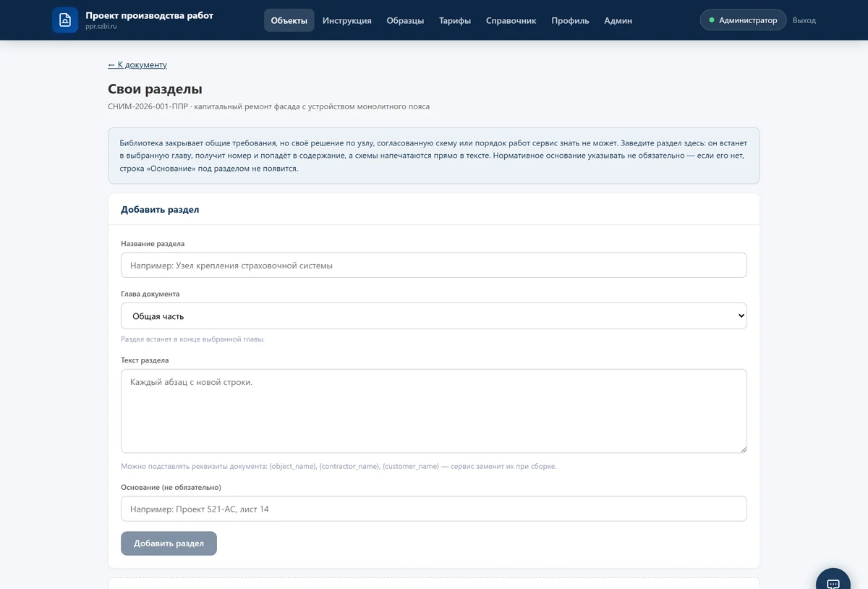Open the Админ menu item
868x589 pixels.
[618, 20]
